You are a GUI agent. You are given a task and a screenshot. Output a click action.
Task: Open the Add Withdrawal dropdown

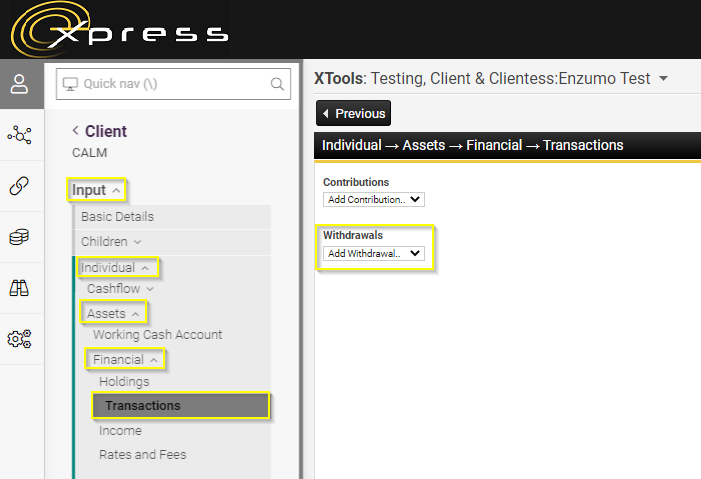374,253
